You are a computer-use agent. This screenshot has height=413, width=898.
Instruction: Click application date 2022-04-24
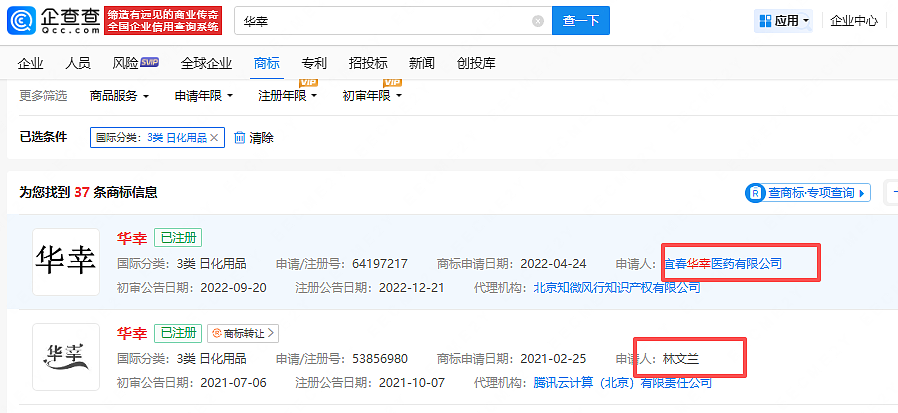(553, 264)
